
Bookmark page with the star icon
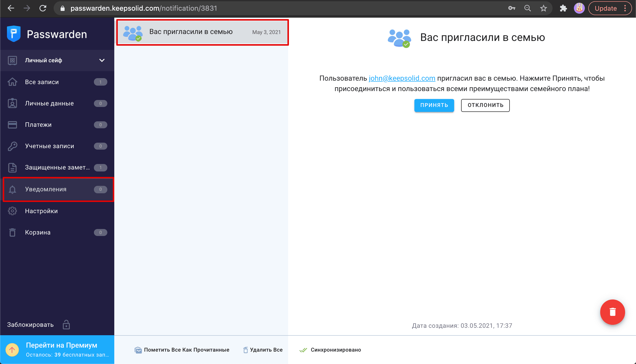click(x=543, y=8)
